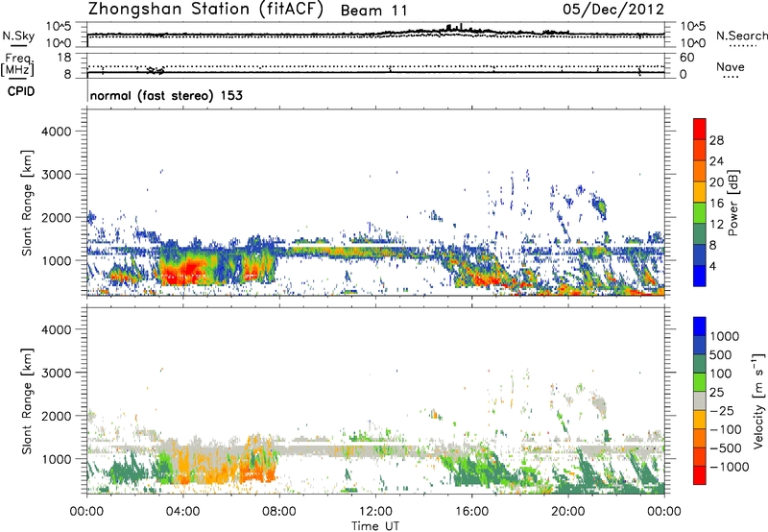Screen dimensions: 768x532
Task: Click the 28 label on Power colorbar
Action: tap(716, 140)
